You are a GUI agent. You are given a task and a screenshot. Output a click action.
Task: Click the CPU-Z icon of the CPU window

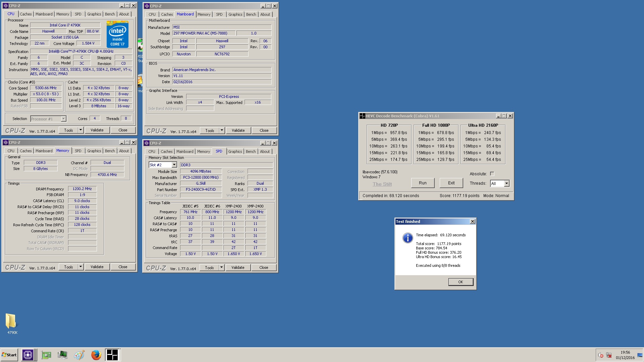(x=5, y=6)
